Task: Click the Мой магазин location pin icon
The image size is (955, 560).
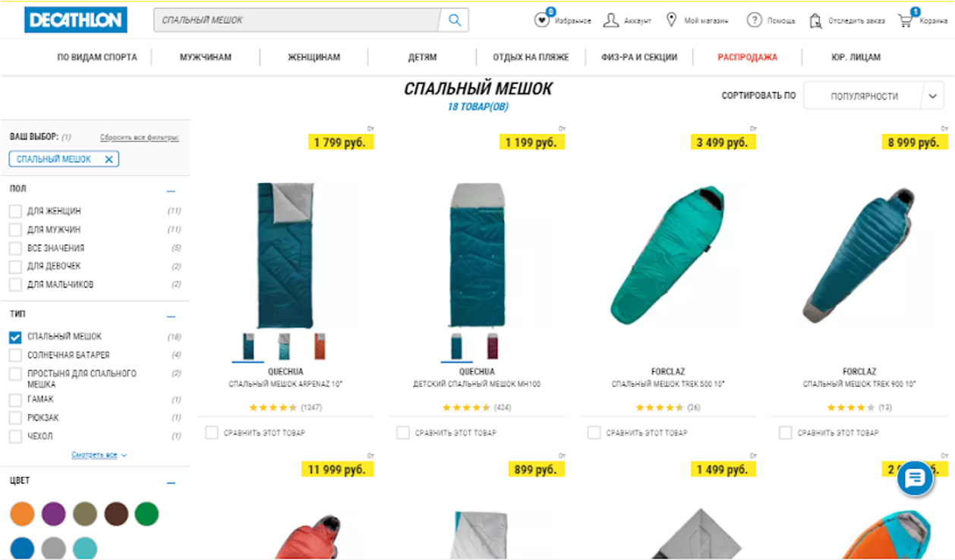Action: click(671, 20)
